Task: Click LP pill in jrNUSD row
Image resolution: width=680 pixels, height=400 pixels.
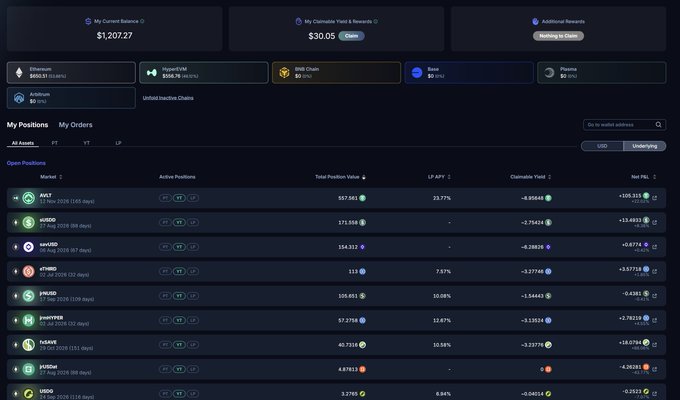Action: point(193,296)
